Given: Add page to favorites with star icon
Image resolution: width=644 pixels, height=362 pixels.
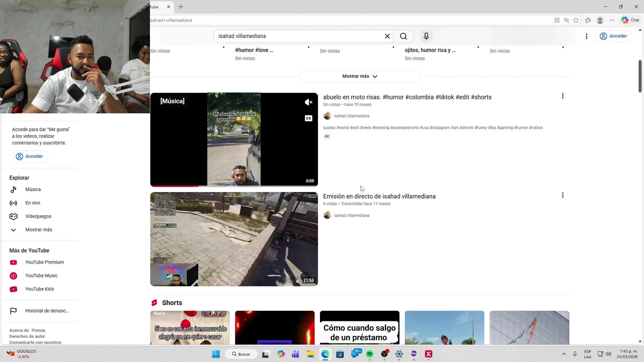Looking at the screenshot, I should coord(576,20).
